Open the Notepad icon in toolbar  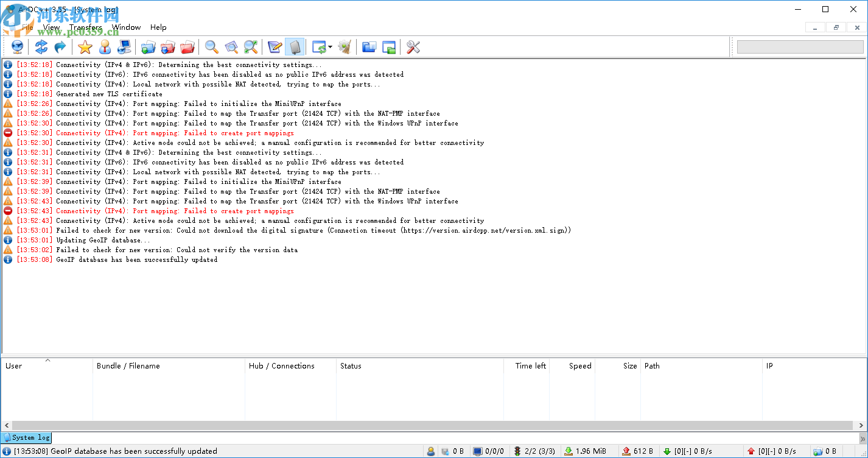tap(275, 47)
